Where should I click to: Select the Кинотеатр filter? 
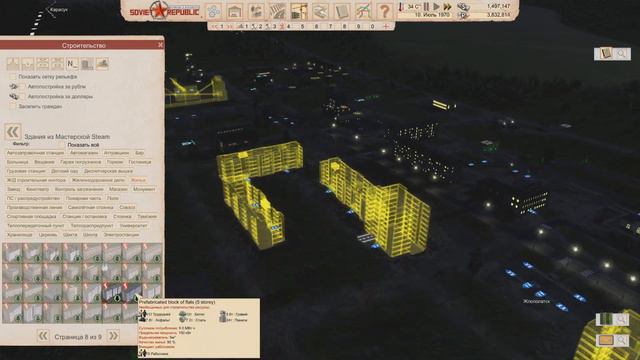coord(38,189)
